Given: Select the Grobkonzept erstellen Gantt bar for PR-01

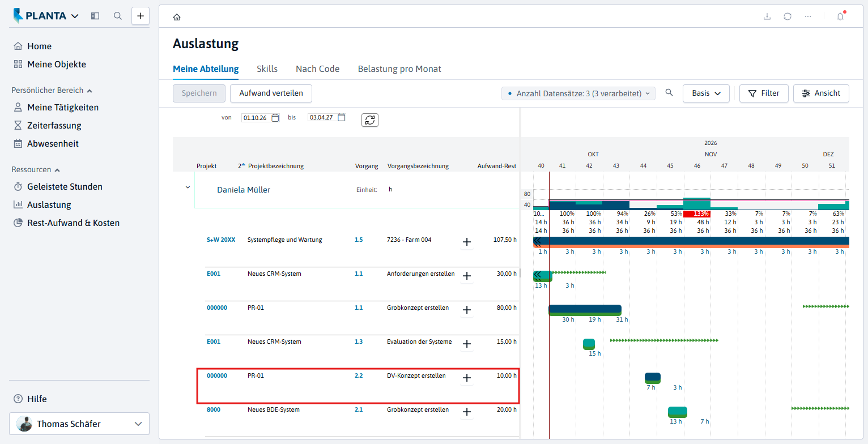Looking at the screenshot, I should (585, 310).
